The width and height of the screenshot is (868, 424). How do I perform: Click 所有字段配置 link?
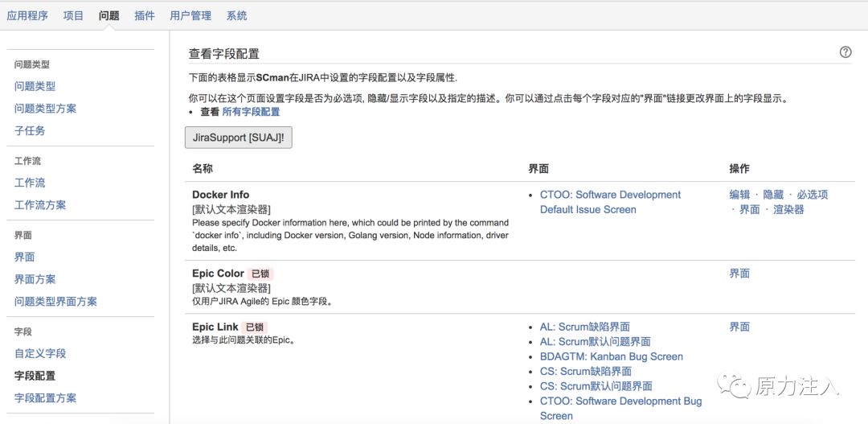point(251,112)
